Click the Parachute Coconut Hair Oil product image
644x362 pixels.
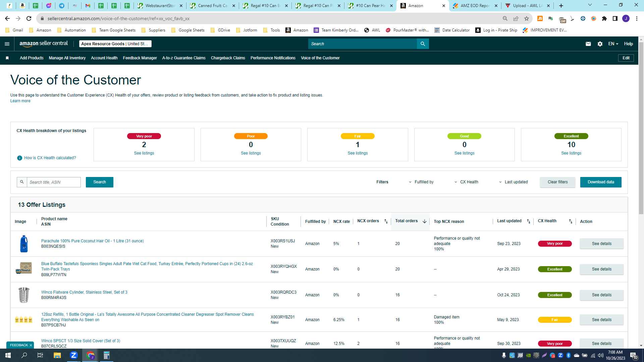24,244
